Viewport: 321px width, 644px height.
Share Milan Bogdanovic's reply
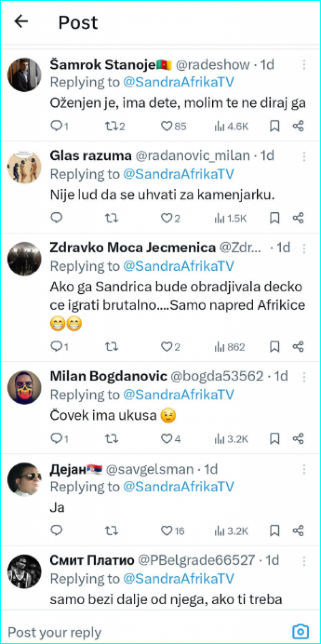coord(298,438)
